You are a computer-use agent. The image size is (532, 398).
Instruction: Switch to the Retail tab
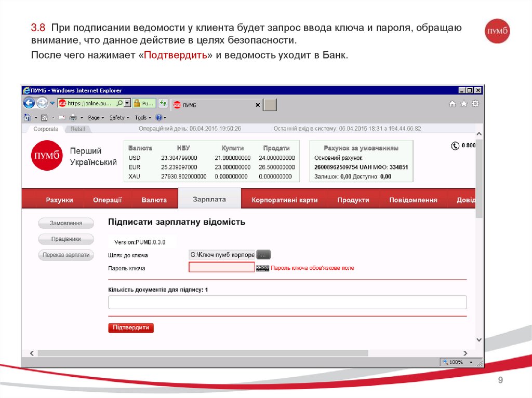(x=77, y=129)
